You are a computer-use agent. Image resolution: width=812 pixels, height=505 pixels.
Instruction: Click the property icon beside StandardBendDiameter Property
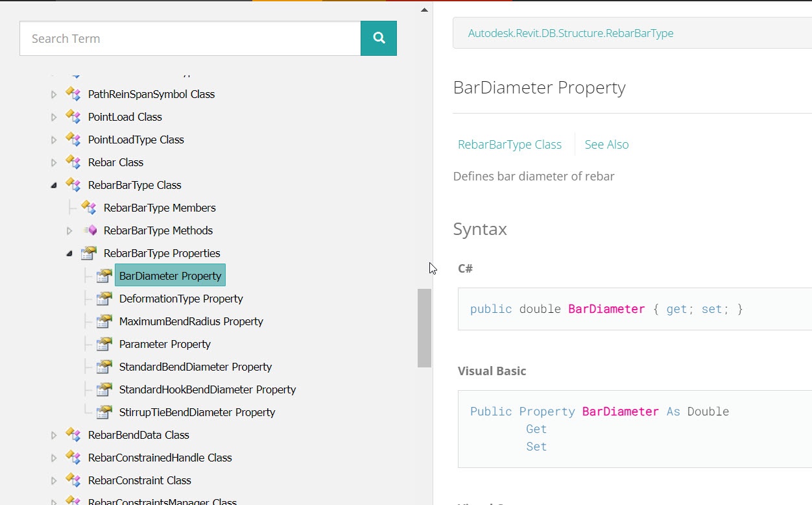(104, 367)
